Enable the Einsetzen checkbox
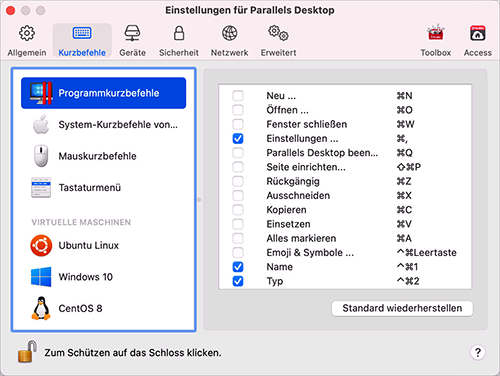 pos(238,224)
